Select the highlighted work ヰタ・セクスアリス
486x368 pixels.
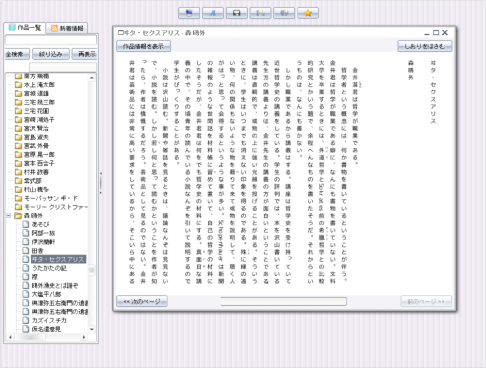click(58, 259)
